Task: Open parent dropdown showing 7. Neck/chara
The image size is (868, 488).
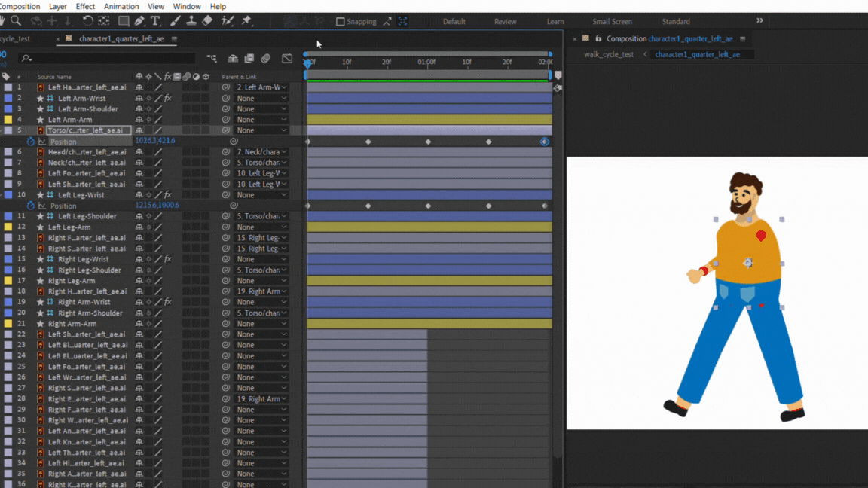Action: [x=261, y=151]
